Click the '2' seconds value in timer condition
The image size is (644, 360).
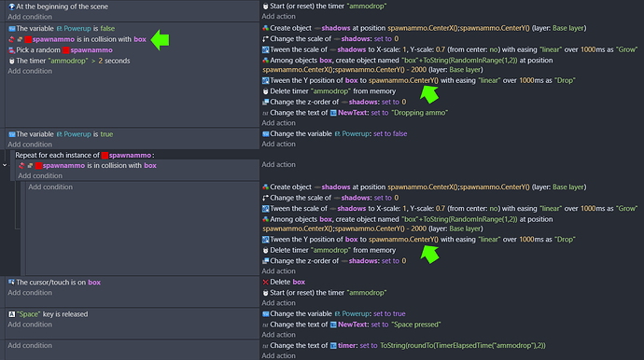100,61
